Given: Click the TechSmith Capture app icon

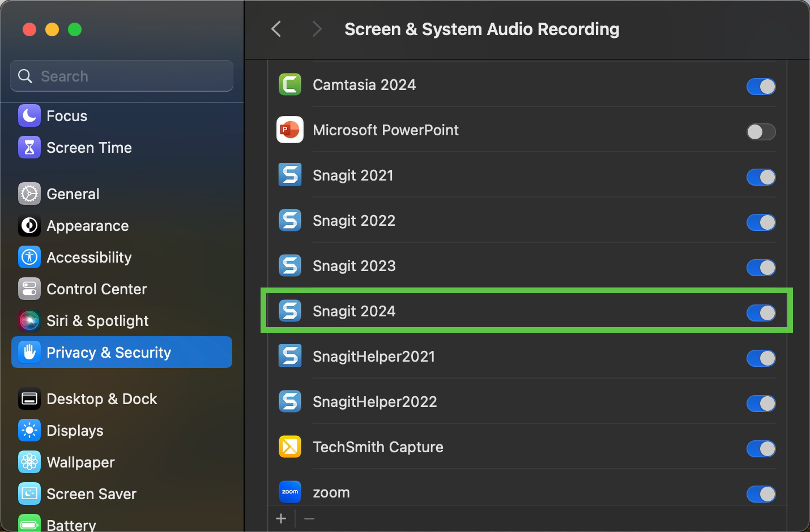Looking at the screenshot, I should pyautogui.click(x=290, y=447).
